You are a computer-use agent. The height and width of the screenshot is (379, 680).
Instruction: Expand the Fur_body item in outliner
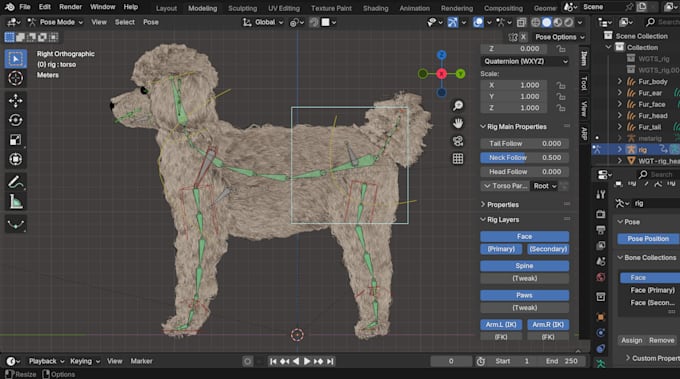620,82
